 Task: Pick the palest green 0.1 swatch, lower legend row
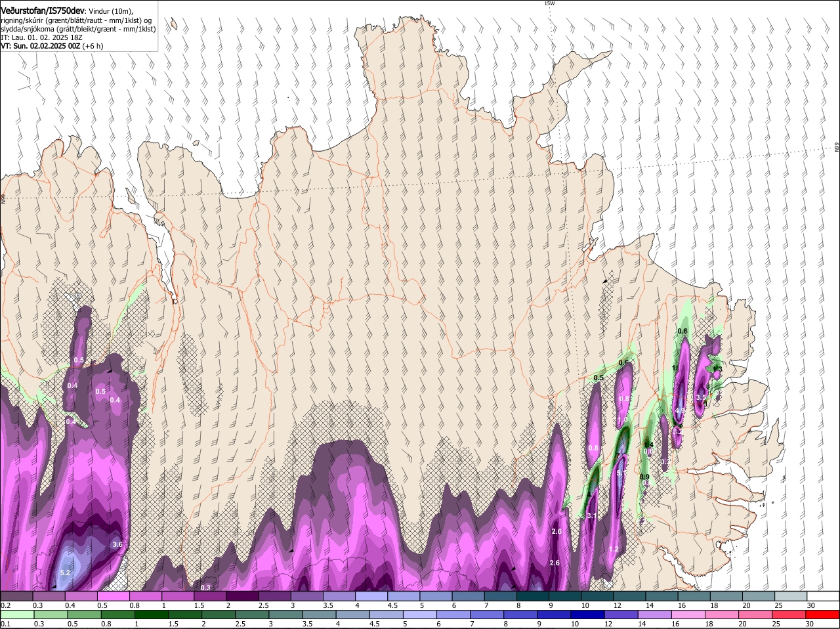click(x=17, y=615)
